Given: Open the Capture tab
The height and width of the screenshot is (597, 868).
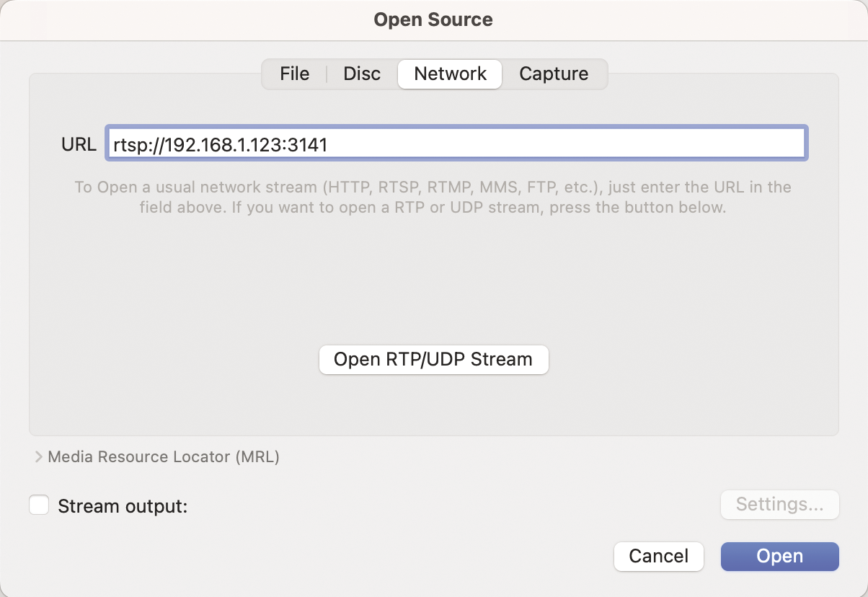Looking at the screenshot, I should coord(554,74).
